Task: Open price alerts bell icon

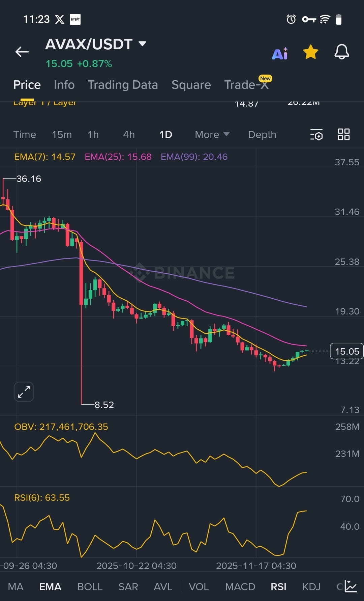Action: 341,52
